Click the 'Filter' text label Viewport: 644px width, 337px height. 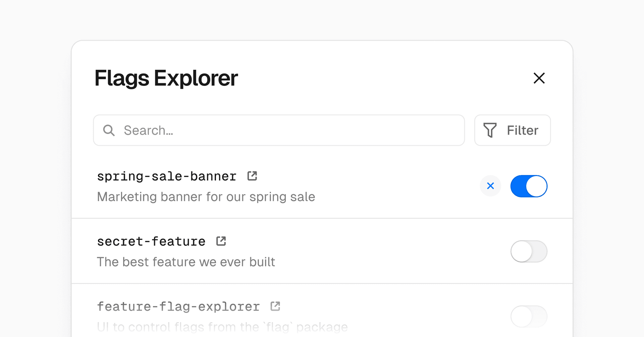tap(522, 130)
